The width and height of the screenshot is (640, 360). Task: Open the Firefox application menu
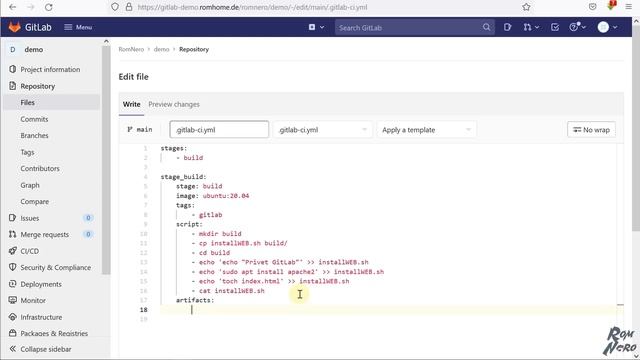tap(629, 7)
